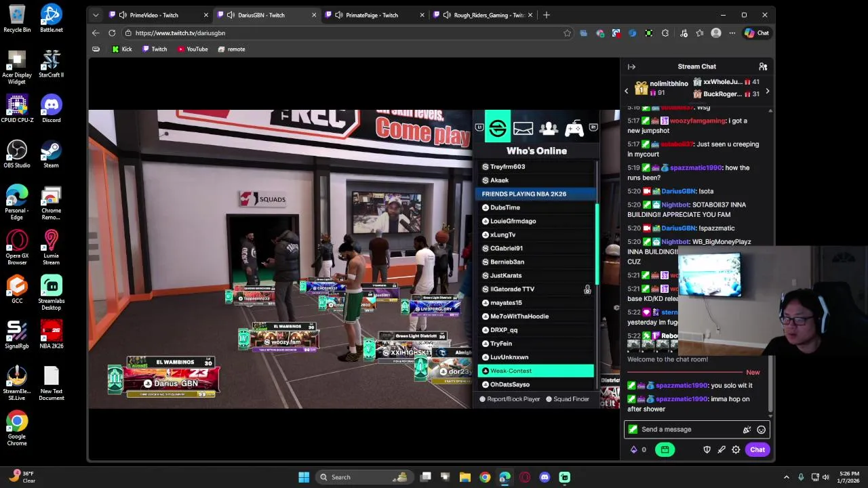Select the SignalRgb desktop icon
Viewport: 868px width, 488px height.
(17, 334)
